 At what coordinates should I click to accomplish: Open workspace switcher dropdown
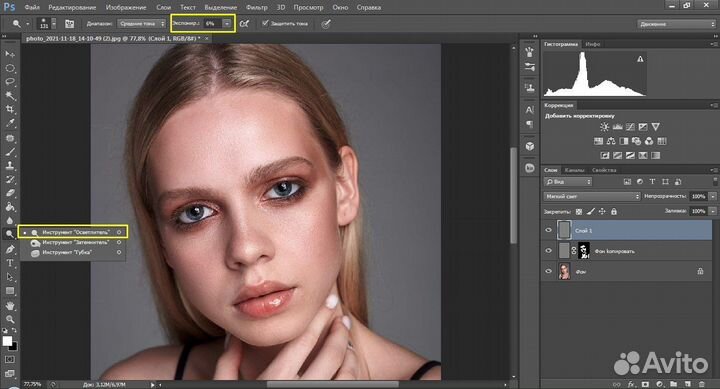(675, 23)
